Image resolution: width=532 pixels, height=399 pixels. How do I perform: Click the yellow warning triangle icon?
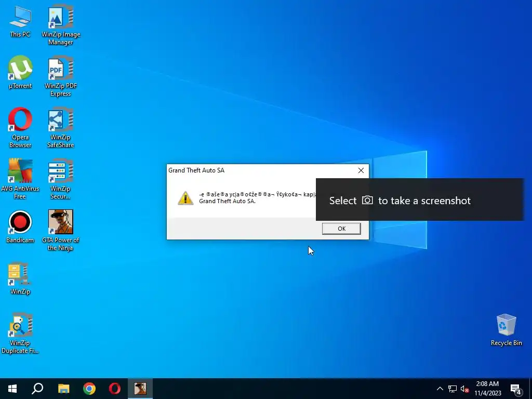click(185, 198)
